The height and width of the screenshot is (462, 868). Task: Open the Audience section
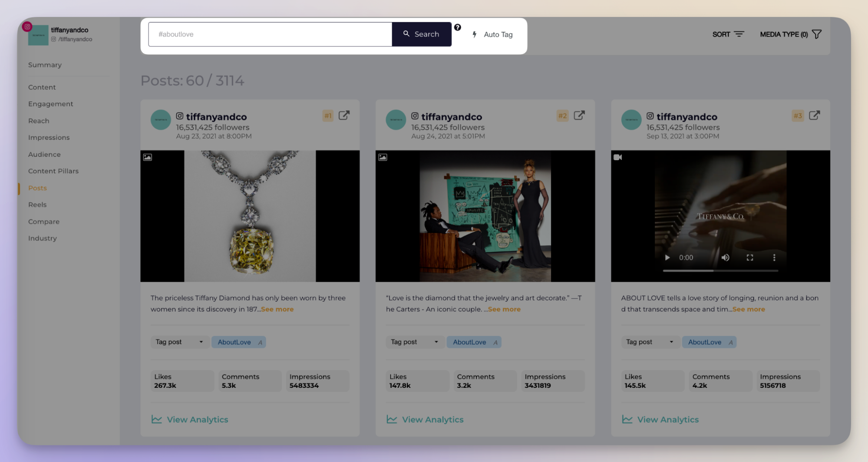44,155
